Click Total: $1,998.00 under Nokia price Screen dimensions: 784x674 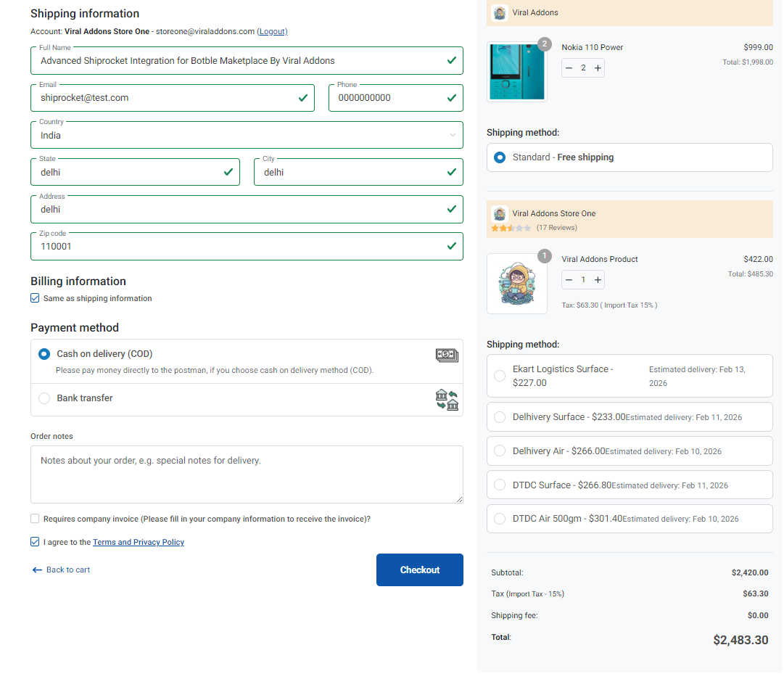[748, 62]
